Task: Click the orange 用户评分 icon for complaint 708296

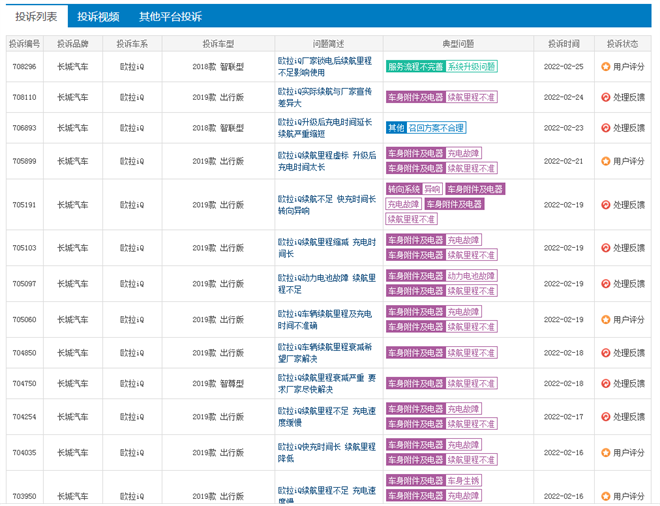Action: (x=606, y=67)
